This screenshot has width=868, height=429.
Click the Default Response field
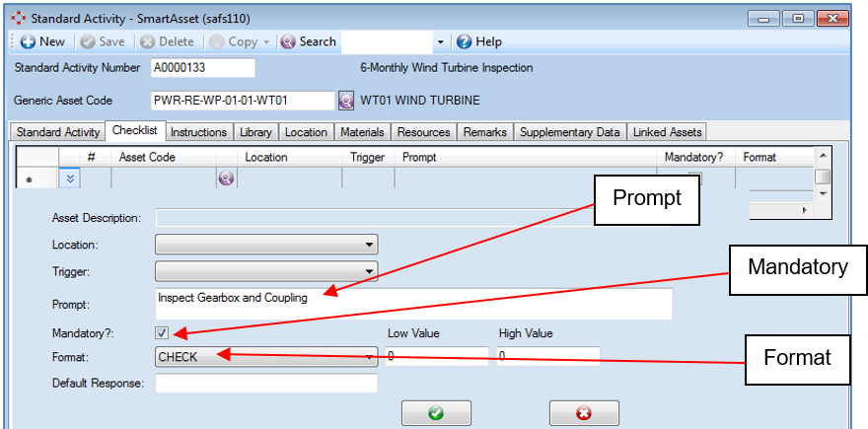coord(266,383)
